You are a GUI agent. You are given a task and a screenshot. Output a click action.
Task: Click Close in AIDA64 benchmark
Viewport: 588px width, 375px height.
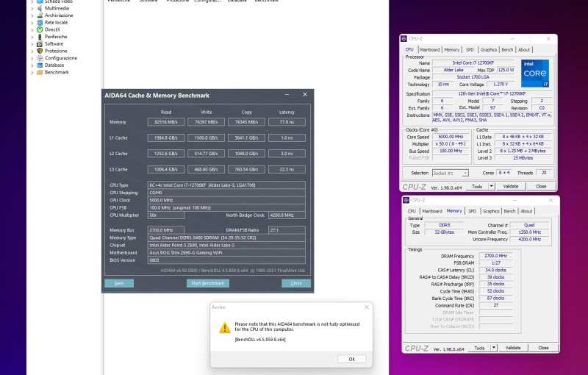tap(296, 283)
